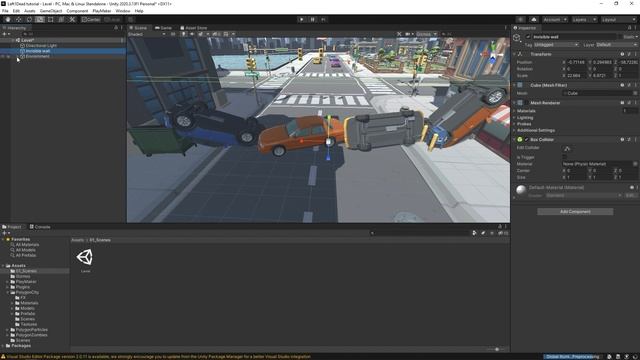Open the Collab services icon

pyautogui.click(x=520, y=20)
